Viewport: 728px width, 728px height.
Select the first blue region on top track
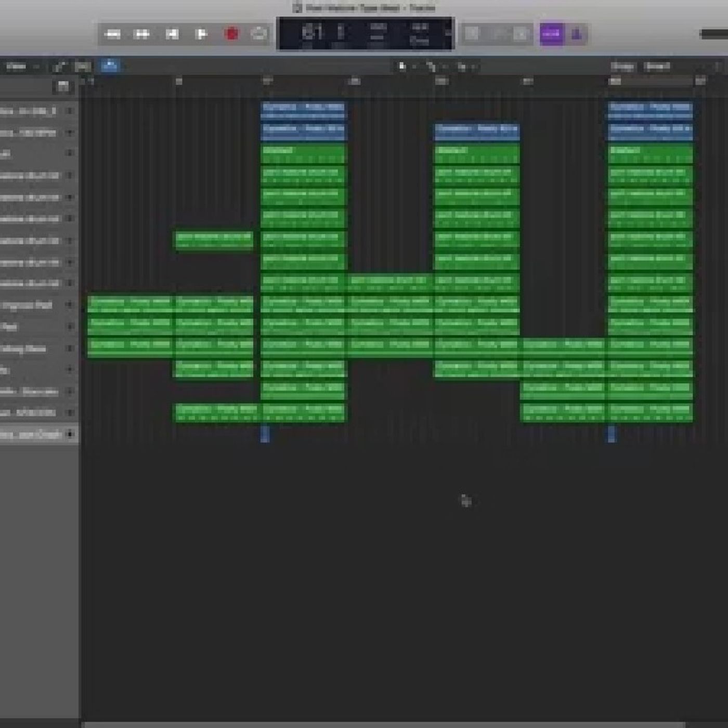pos(303,110)
